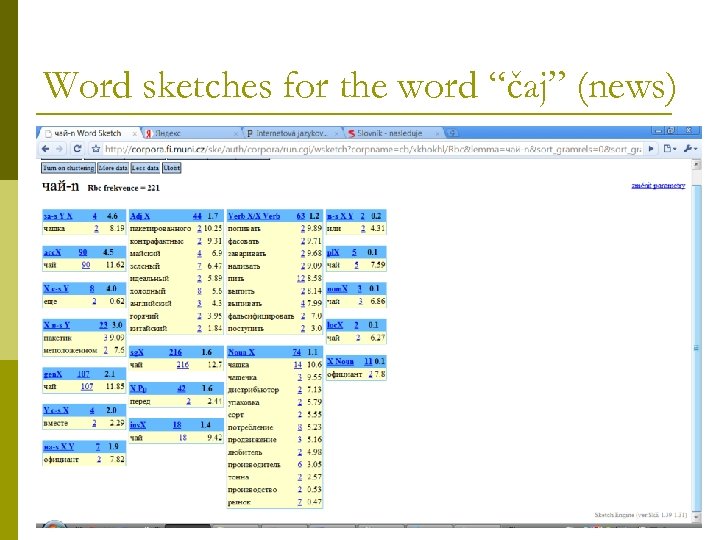Click count 74 in Noun X header
The height and width of the screenshot is (540, 720).
[297, 352]
